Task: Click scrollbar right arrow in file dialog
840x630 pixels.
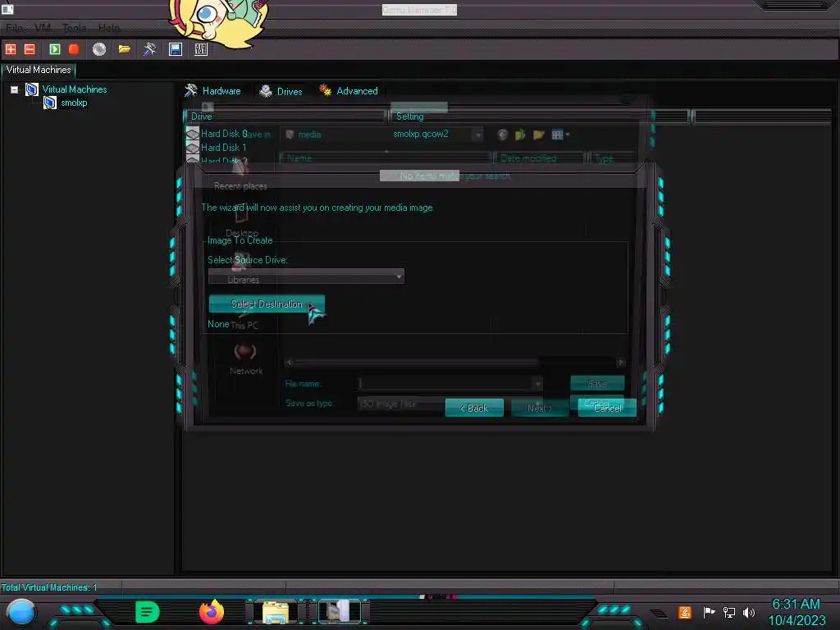Action: coord(620,363)
